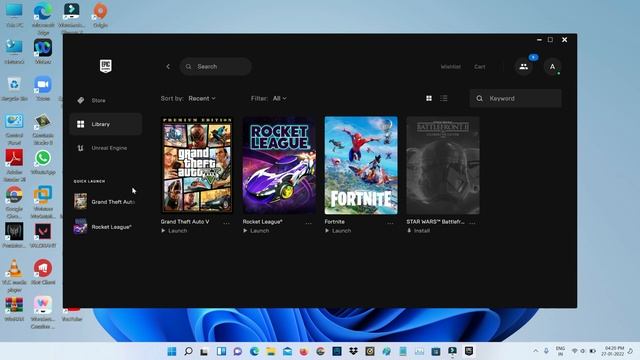Open the Store section in sidebar

pyautogui.click(x=106, y=100)
